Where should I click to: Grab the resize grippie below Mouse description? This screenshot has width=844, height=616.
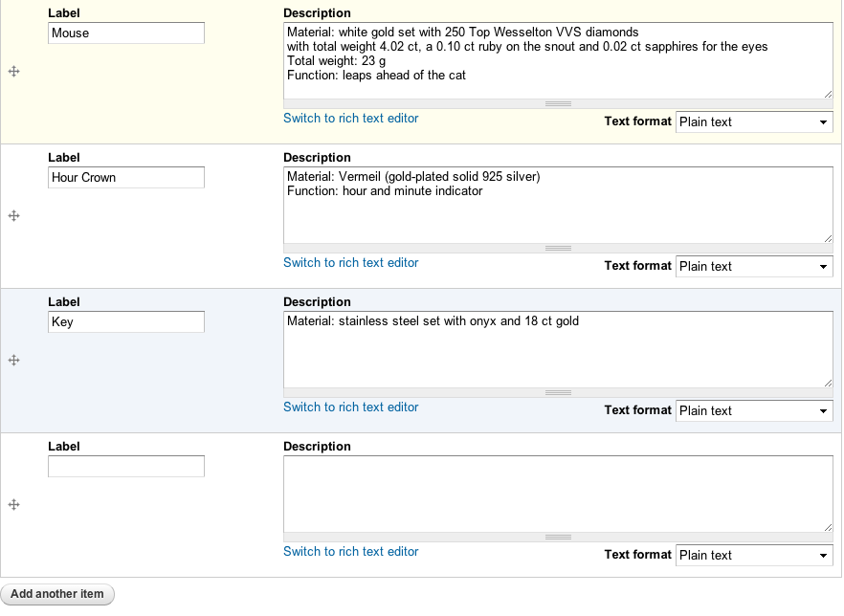(x=558, y=104)
